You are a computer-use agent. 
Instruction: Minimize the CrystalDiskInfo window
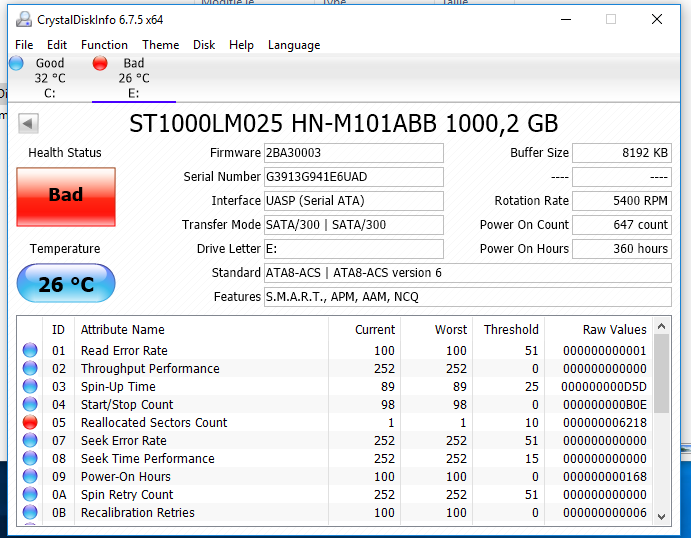coord(566,19)
